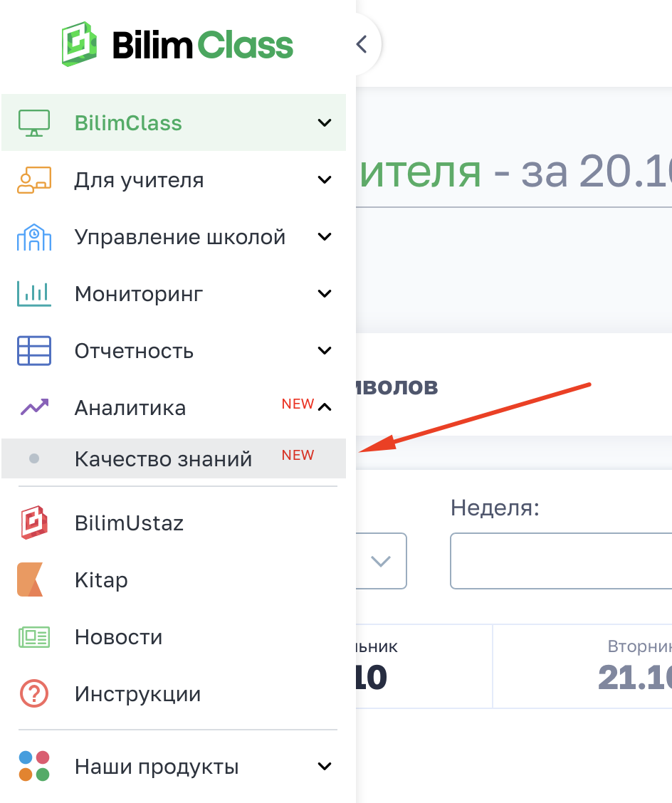The width and height of the screenshot is (672, 803).
Task: Click the bullet dot beside Качество знаний
Action: tap(34, 458)
